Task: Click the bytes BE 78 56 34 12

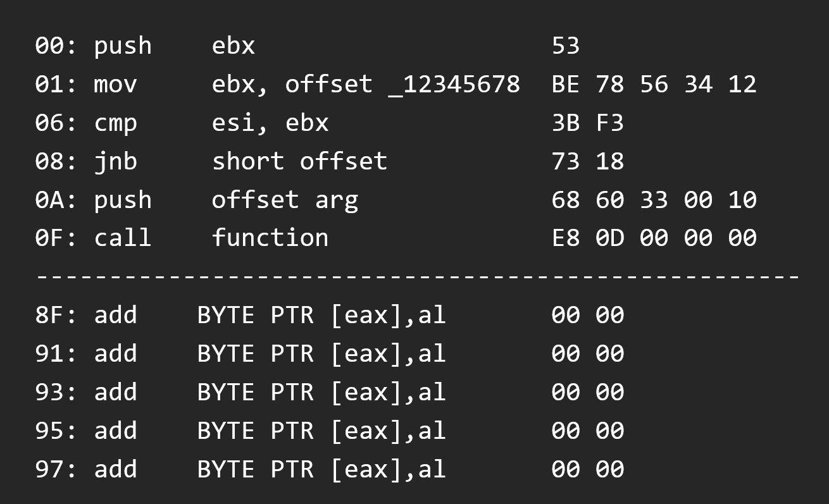Action: 654,84
